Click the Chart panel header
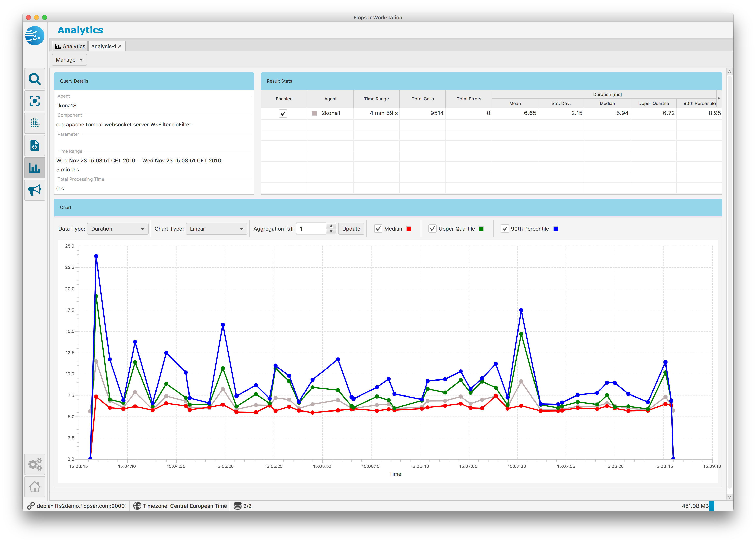 pos(388,207)
